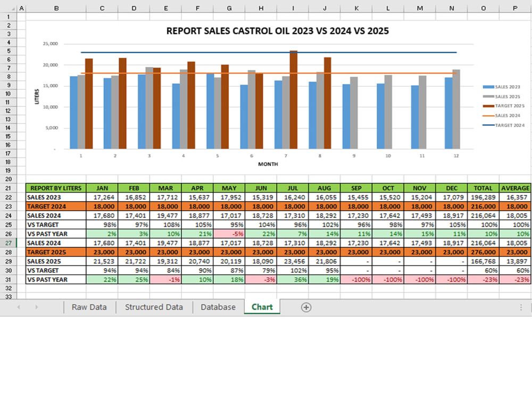Select row 31 header
Image resolution: width=532 pixels, height=399 pixels.
9,280
